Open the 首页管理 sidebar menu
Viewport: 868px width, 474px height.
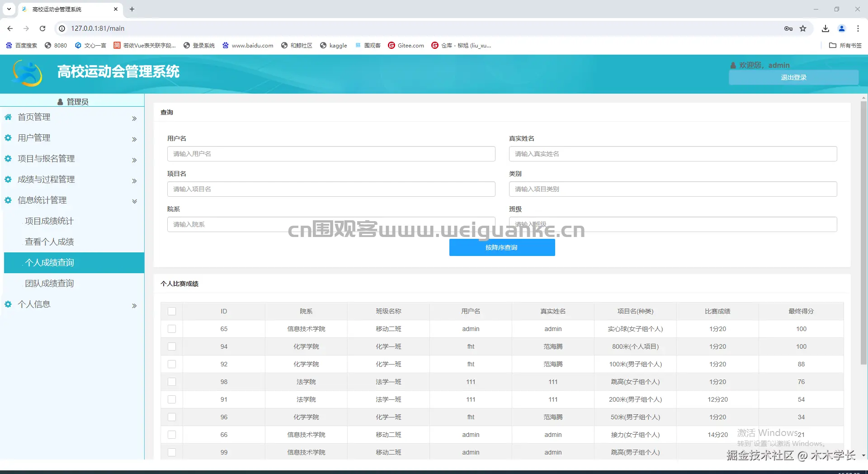(72, 117)
